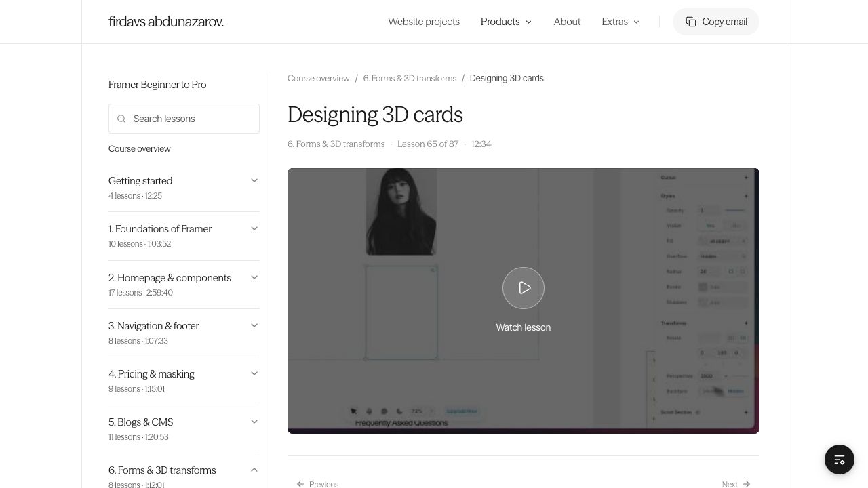The image size is (868, 488).
Task: Open the About page
Action: 567,22
